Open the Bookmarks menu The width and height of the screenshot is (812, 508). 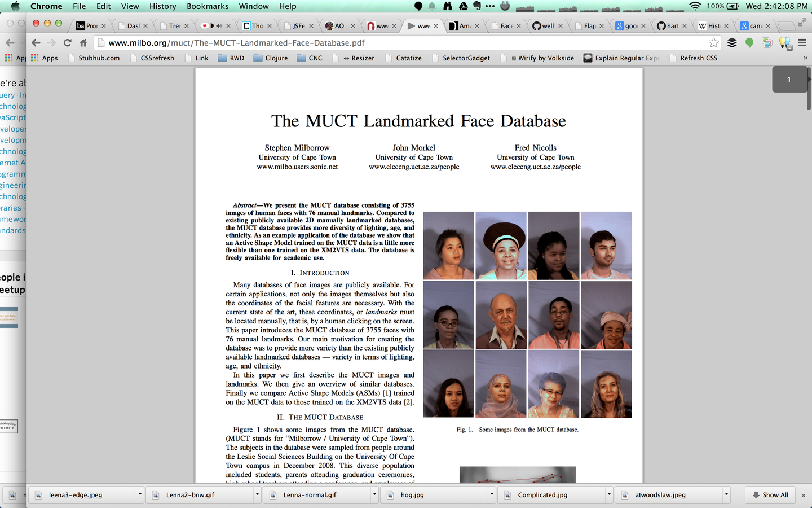point(208,6)
